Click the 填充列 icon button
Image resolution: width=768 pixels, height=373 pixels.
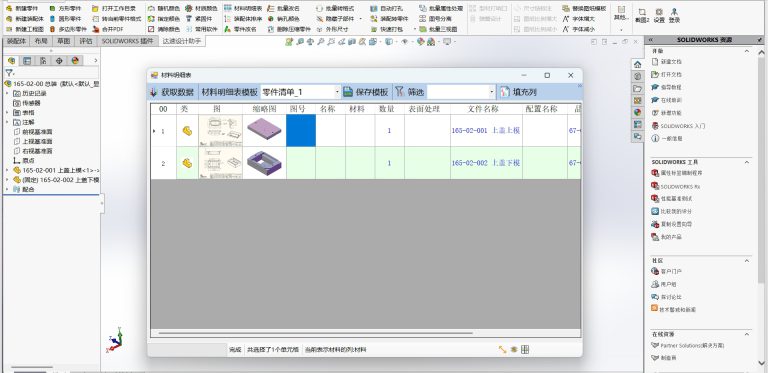505,92
